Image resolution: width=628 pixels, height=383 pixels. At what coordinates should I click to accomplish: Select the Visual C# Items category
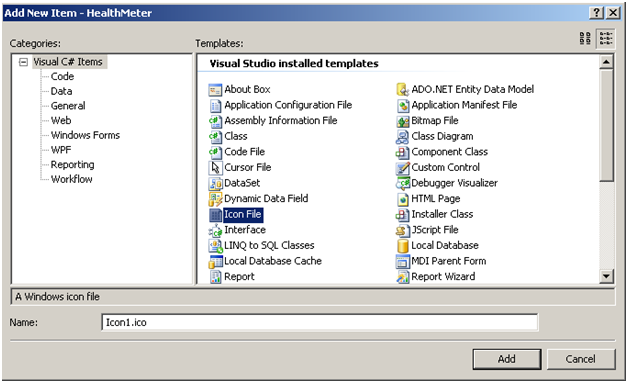pyautogui.click(x=68, y=62)
